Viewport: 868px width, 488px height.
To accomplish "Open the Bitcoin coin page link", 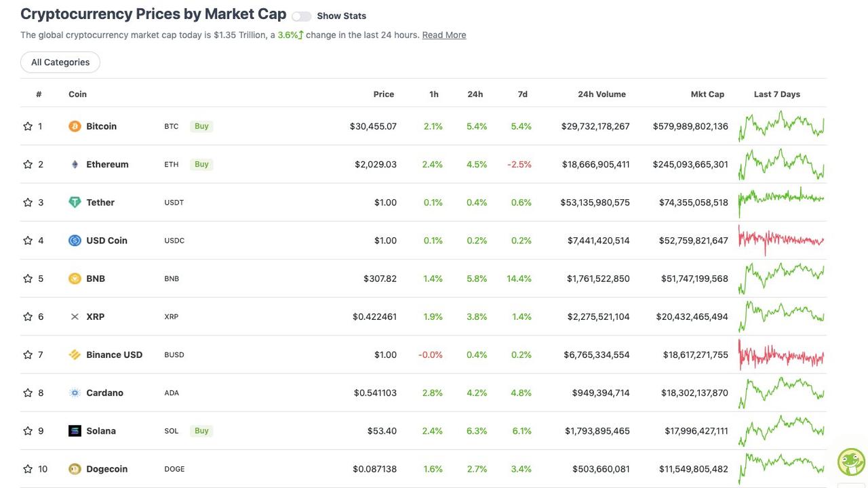I will pos(101,126).
